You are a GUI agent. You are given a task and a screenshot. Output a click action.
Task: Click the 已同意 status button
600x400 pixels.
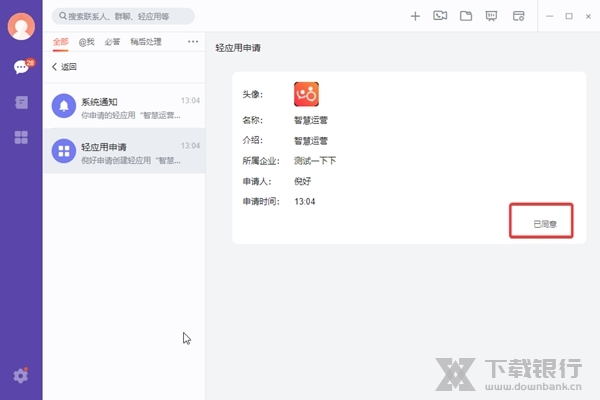pos(545,224)
